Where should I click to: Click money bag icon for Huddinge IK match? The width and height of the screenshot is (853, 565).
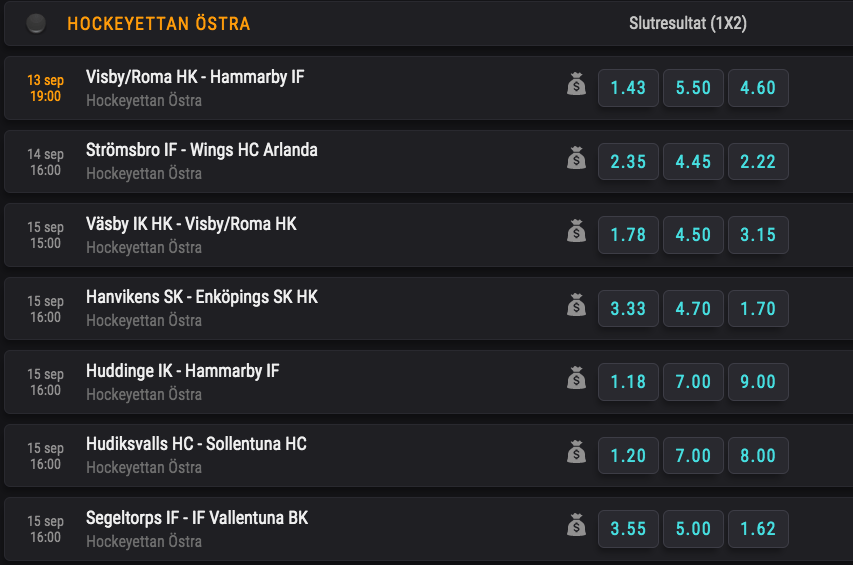tap(576, 378)
